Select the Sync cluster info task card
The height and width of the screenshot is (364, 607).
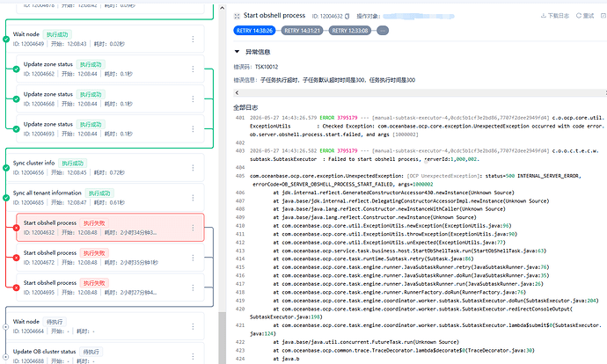click(x=106, y=168)
